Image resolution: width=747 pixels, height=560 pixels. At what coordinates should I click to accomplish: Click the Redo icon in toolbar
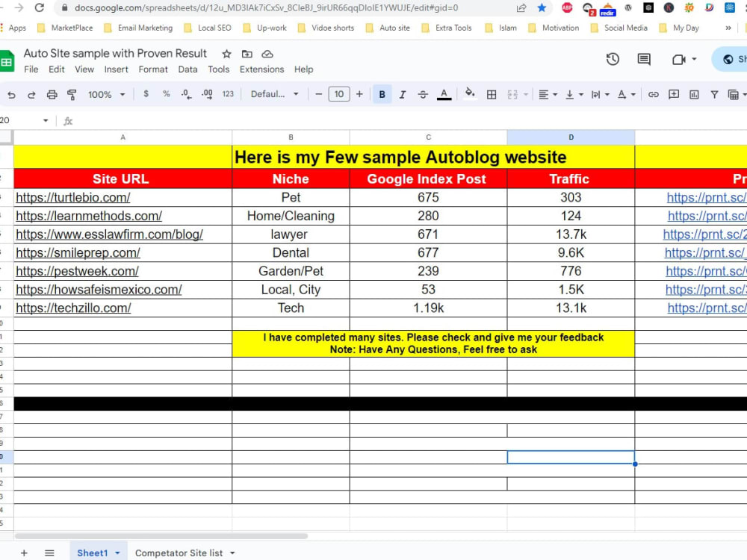tap(31, 95)
